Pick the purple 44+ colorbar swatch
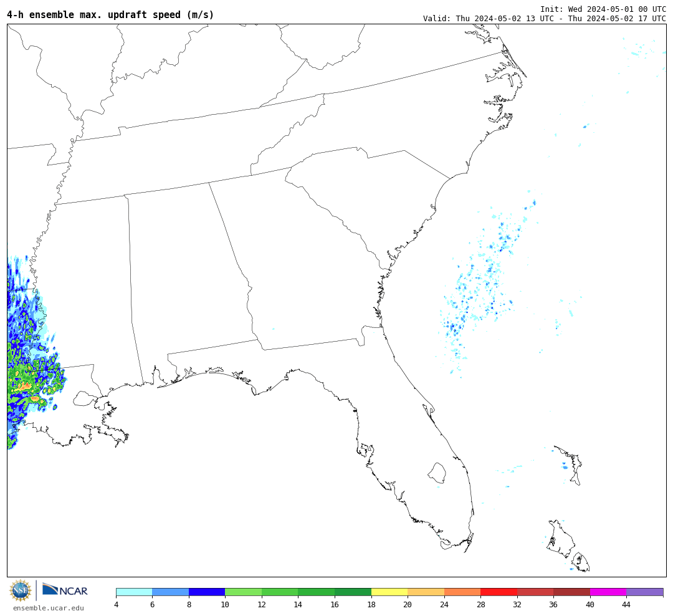This screenshot has width=673, height=616. pyautogui.click(x=645, y=592)
